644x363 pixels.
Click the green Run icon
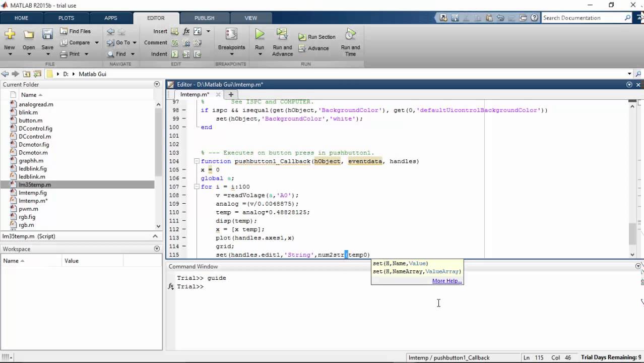tap(259, 34)
